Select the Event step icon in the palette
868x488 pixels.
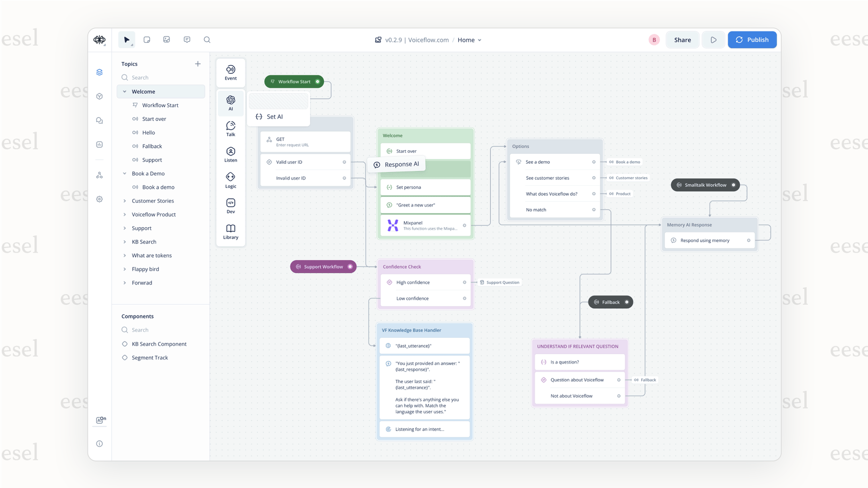click(230, 72)
